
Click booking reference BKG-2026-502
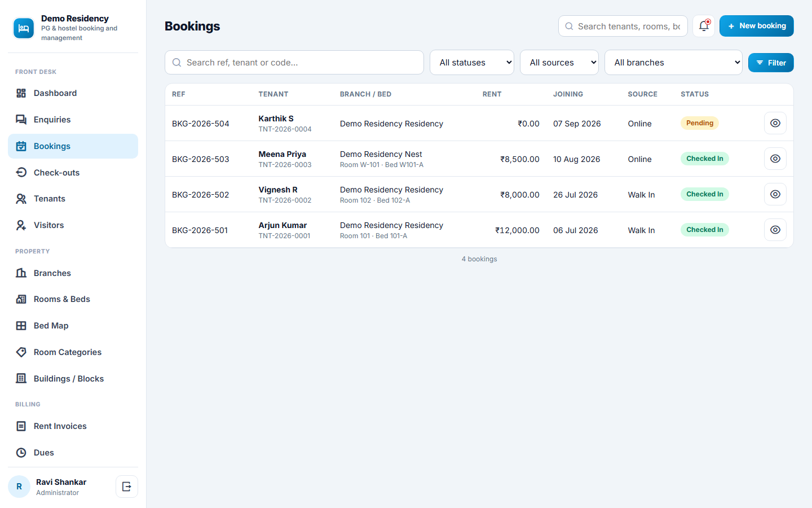pos(201,195)
